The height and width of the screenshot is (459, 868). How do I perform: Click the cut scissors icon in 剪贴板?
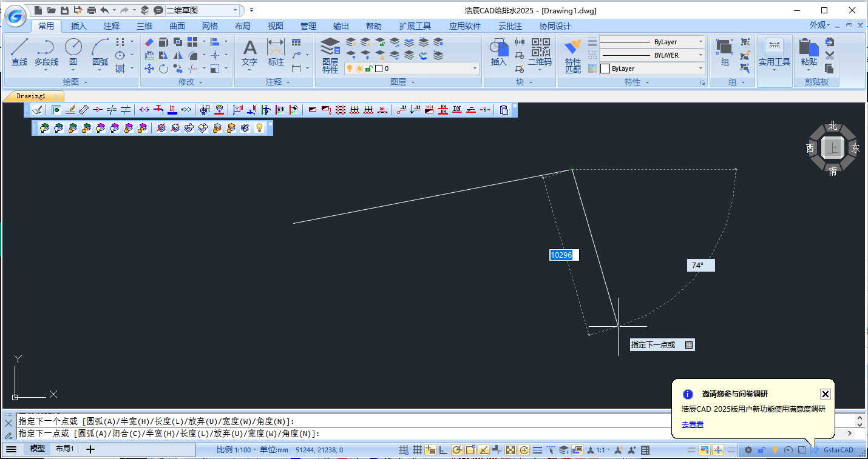(x=830, y=55)
